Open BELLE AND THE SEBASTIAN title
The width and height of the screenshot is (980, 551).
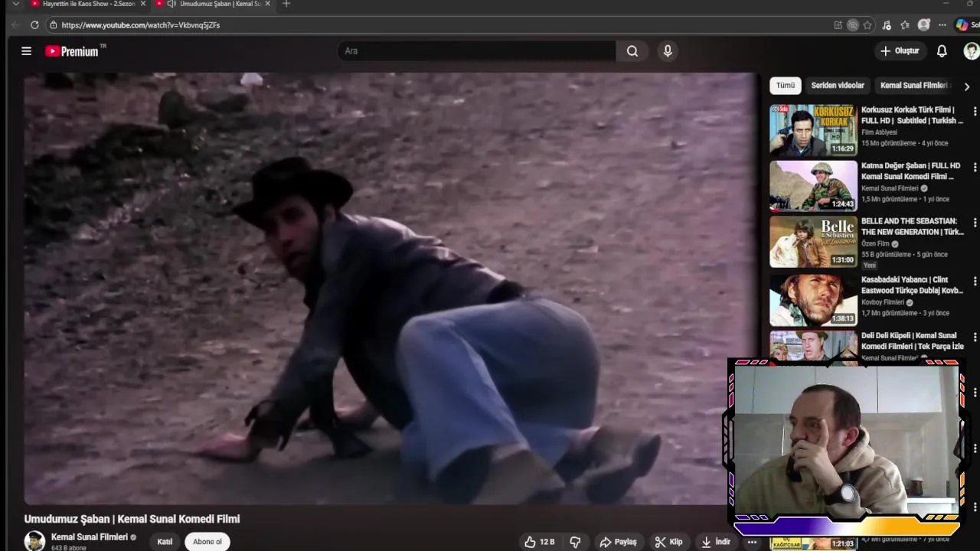click(x=912, y=227)
